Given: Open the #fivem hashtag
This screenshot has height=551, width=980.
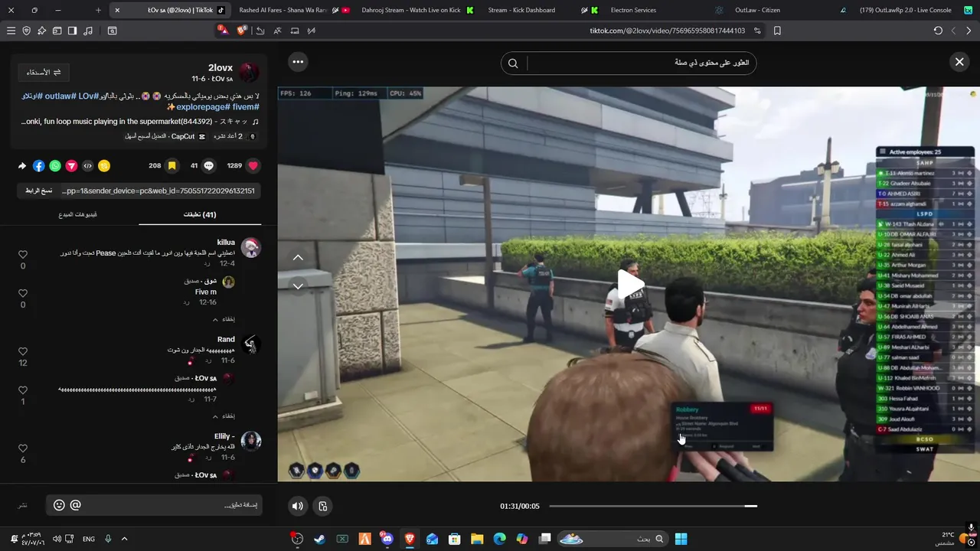Looking at the screenshot, I should [x=246, y=107].
